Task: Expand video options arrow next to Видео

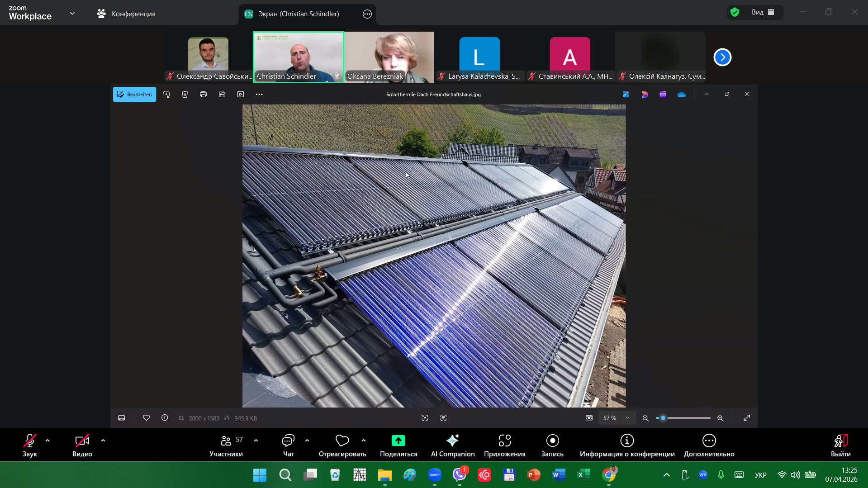Action: click(x=103, y=441)
